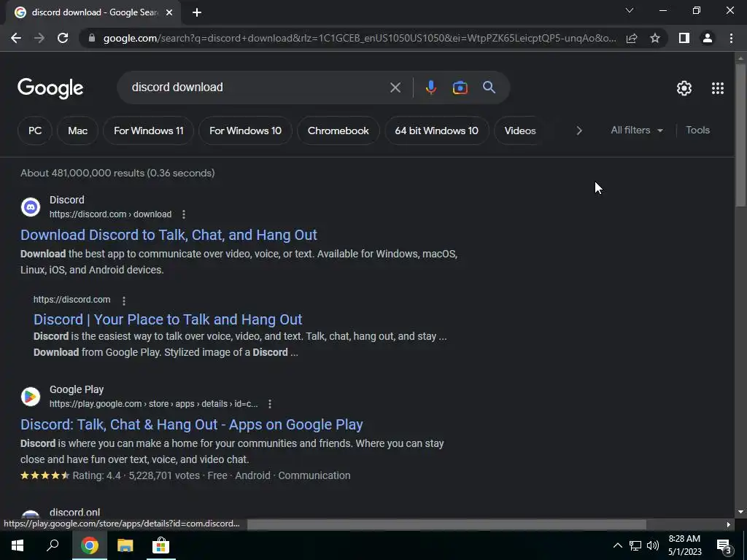Select the PC filter chip
Viewport: 747px width, 560px height.
point(35,131)
